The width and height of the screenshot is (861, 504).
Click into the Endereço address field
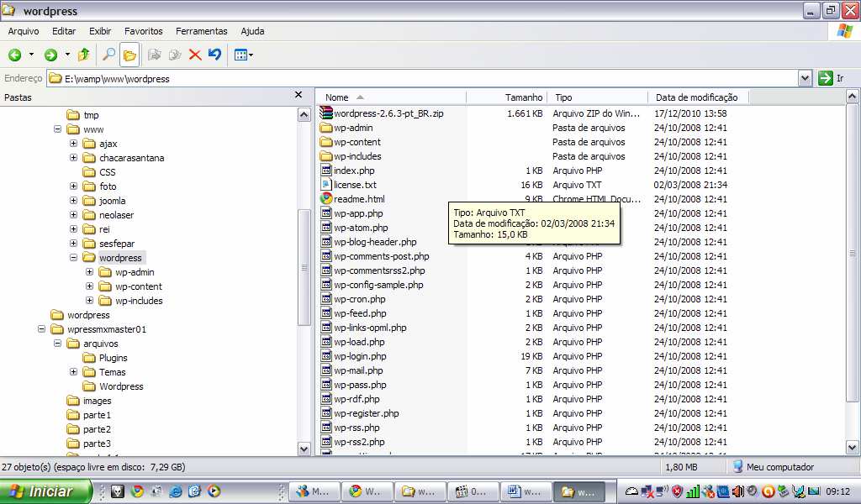tap(423, 78)
